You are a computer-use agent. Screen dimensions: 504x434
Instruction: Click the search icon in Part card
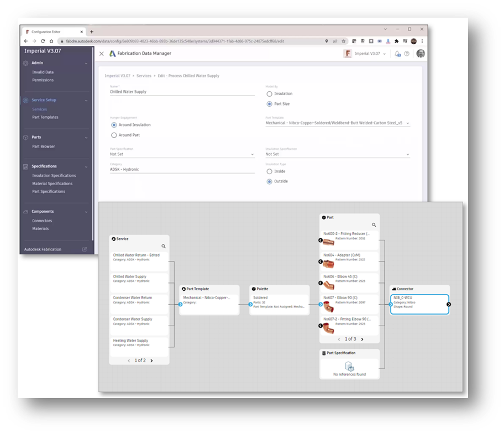(374, 224)
